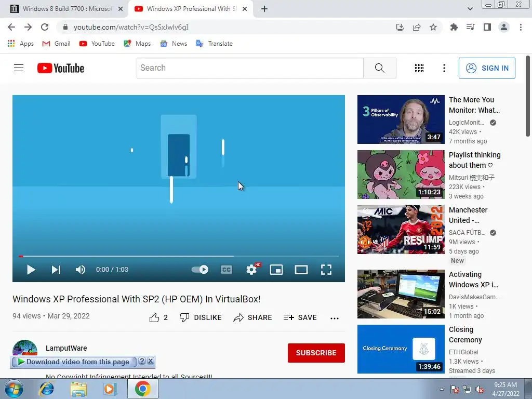Click the LamputWare channel avatar
Screen dimensions: 532x399
click(25, 348)
